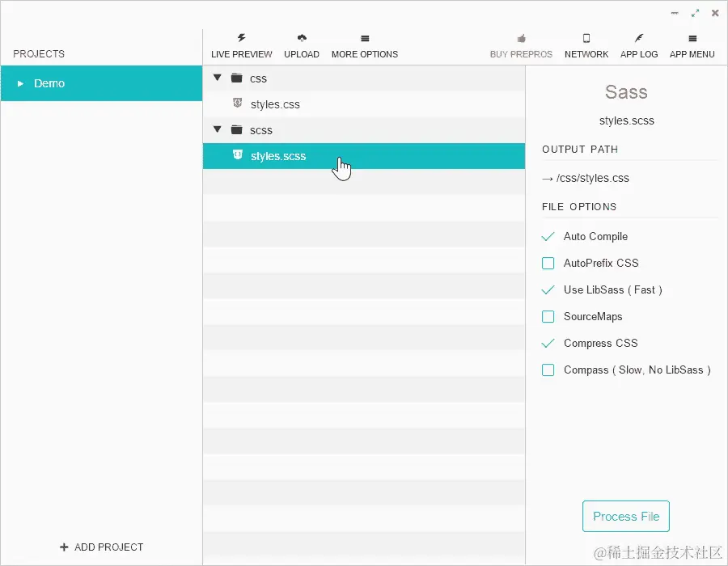728x566 pixels.
Task: Click the App Menu hamburger icon
Action: (692, 39)
